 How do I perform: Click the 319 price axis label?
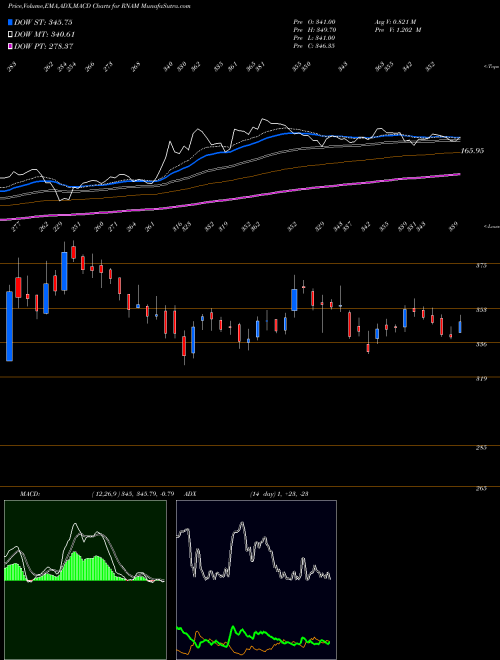point(481,379)
